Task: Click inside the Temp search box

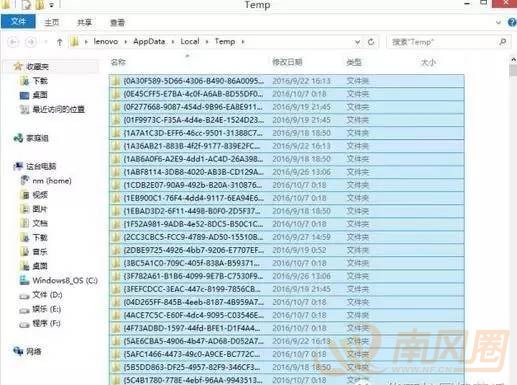Action: [x=442, y=42]
